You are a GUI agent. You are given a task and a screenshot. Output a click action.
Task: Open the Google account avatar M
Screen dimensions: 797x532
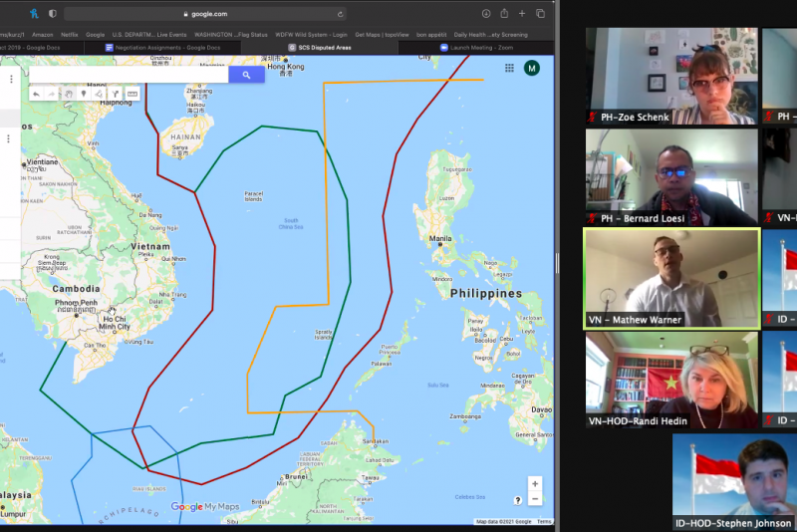(x=532, y=68)
